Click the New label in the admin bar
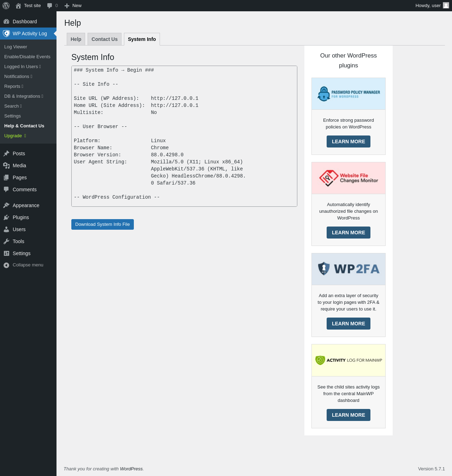The width and height of the screenshot is (452, 476). (x=77, y=6)
